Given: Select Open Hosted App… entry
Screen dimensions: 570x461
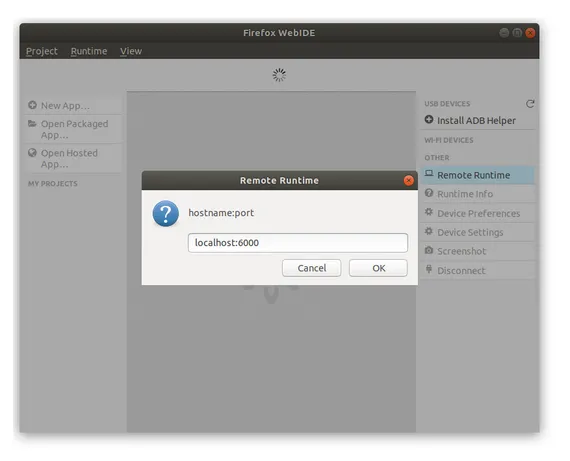Looking at the screenshot, I should click(74, 159).
